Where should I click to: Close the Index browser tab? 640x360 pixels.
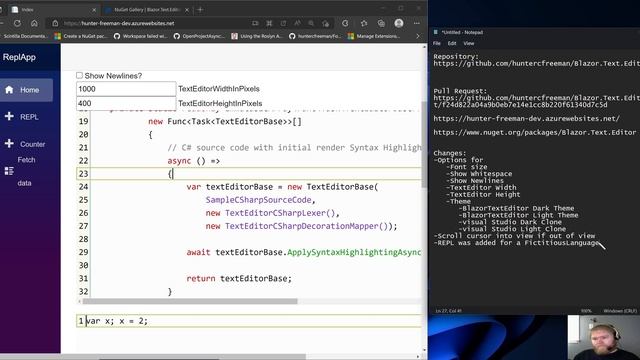point(94,10)
